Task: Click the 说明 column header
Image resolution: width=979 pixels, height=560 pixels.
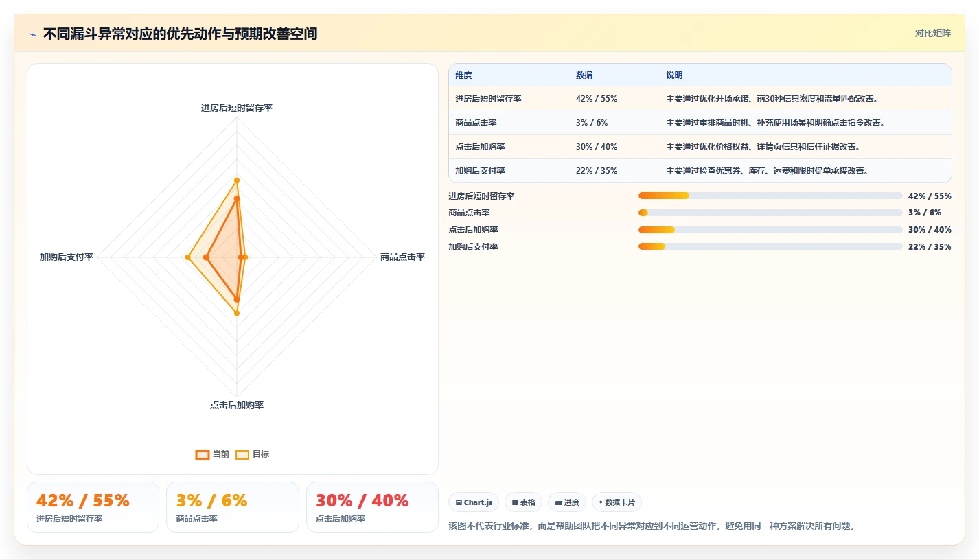Action: point(674,75)
